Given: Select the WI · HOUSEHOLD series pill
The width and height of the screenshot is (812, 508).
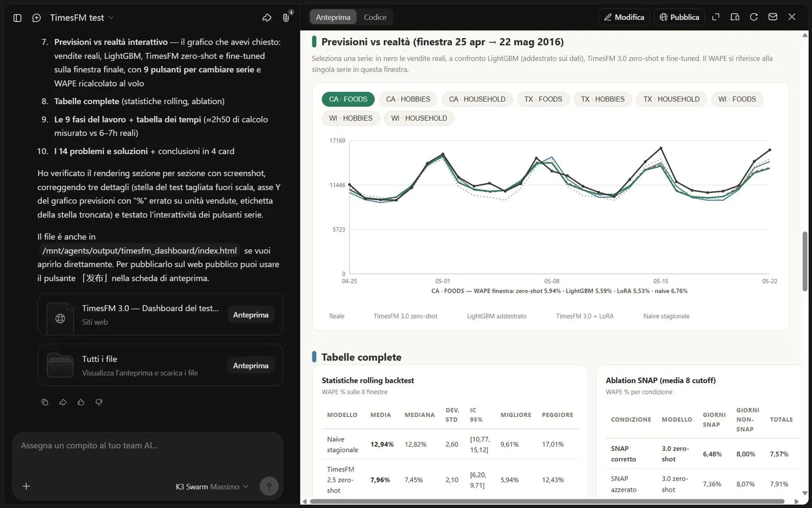Looking at the screenshot, I should point(419,118).
